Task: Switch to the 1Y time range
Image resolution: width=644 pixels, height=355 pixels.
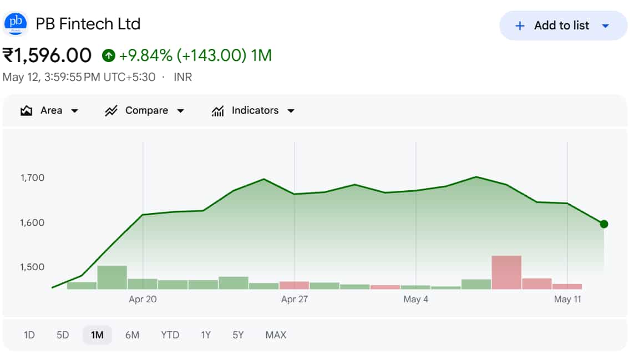Action: [206, 335]
